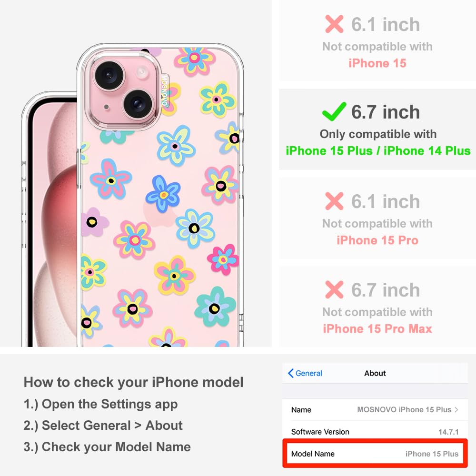The height and width of the screenshot is (476, 476).
Task: Click the green checkmark beside 6.7 inch
Action: [x=334, y=111]
